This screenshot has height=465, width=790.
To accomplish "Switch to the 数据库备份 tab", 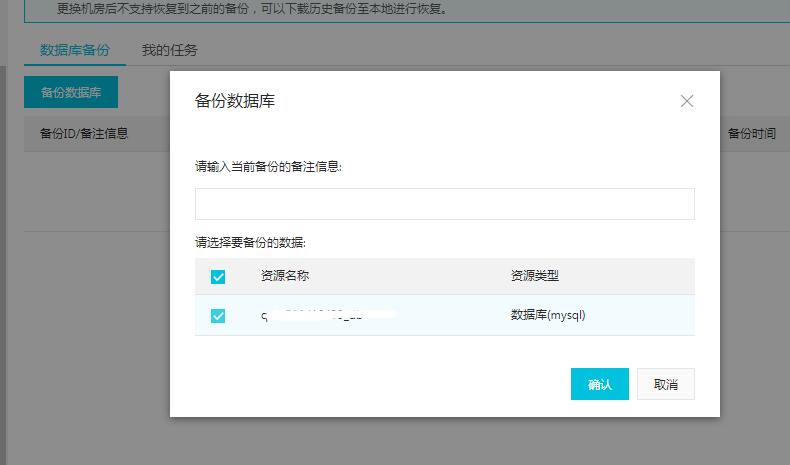I will click(x=75, y=50).
